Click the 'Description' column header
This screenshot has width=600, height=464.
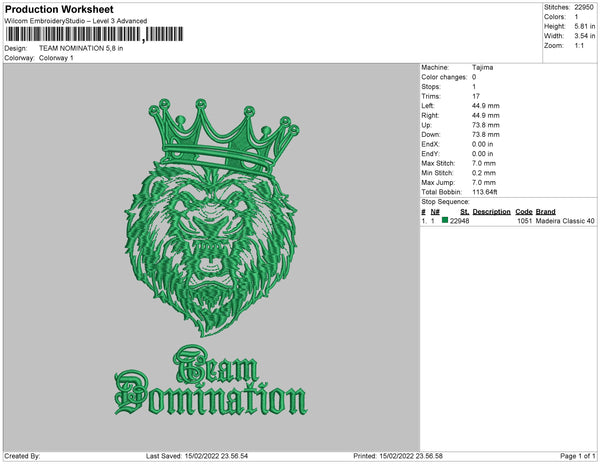pos(492,212)
